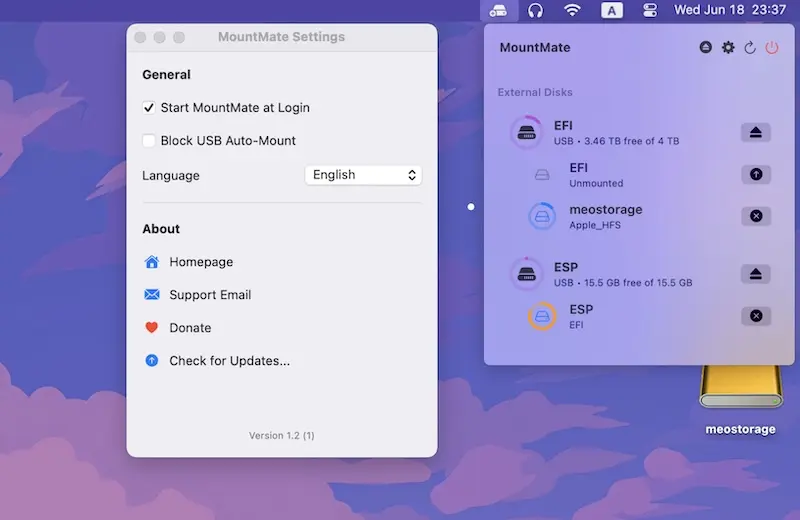Click the ESP partition orange ring icon

click(x=542, y=316)
